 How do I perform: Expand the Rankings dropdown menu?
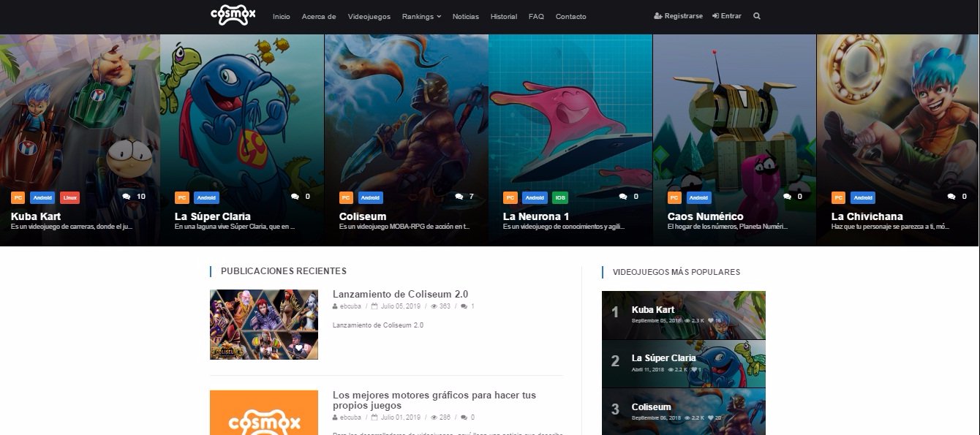pos(421,16)
